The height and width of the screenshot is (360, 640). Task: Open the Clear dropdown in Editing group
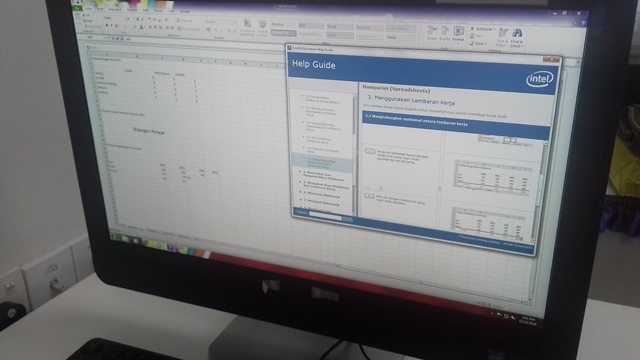coord(479,43)
